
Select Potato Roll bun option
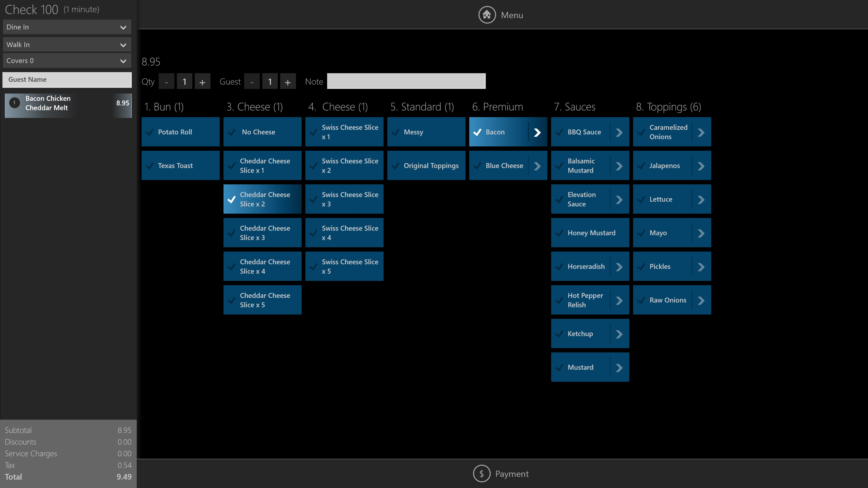click(180, 132)
